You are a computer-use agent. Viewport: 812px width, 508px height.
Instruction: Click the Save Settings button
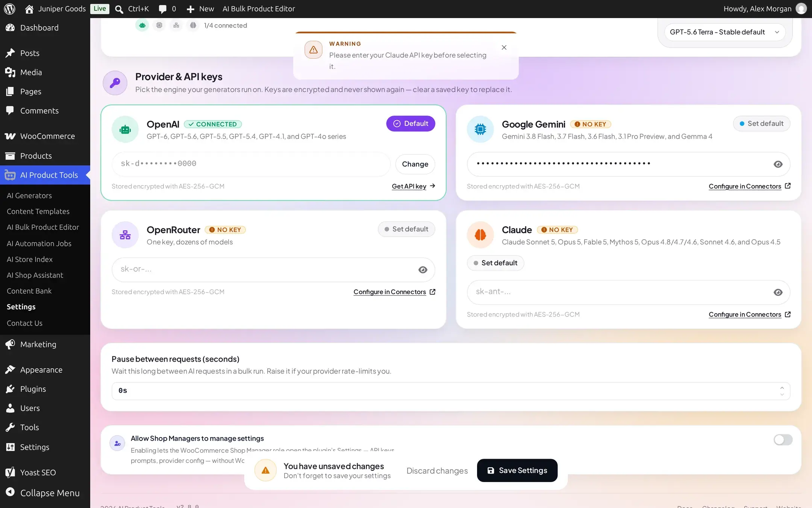(517, 470)
